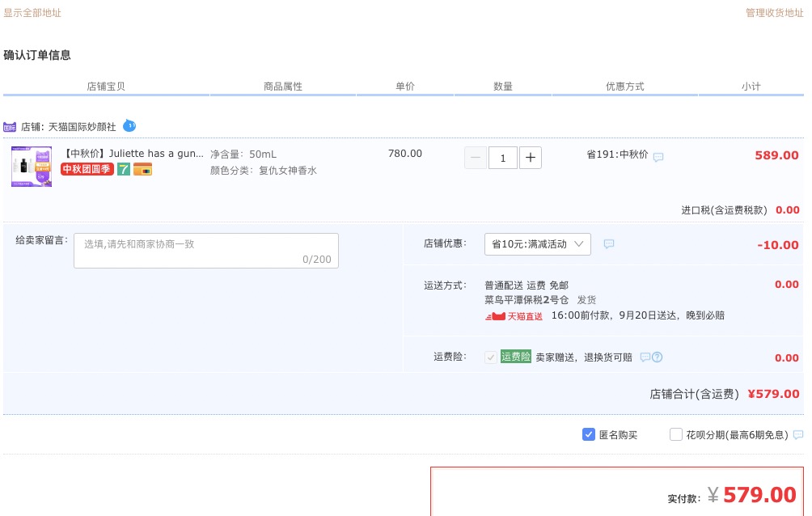Open info bubble next to 省191:中秋价
This screenshot has width=812, height=516.
pos(658,157)
